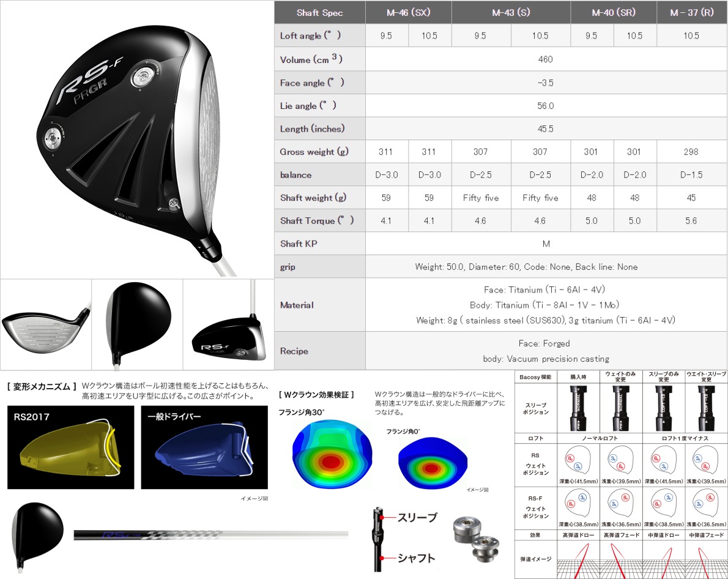This screenshot has height=579, width=728.
Task: Click the red スリーブ callout label
Action: 417,517
